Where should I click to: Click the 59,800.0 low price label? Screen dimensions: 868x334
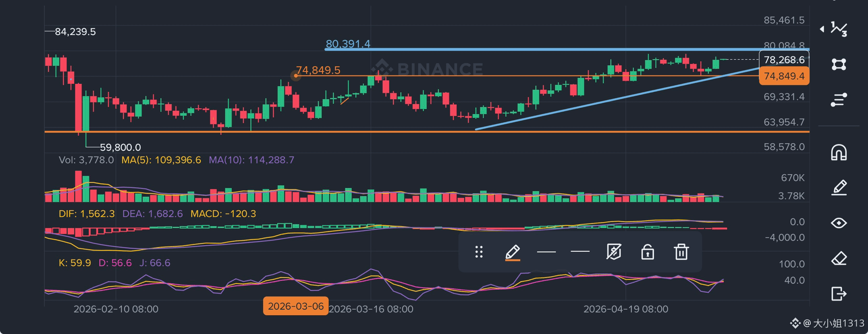coord(120,148)
